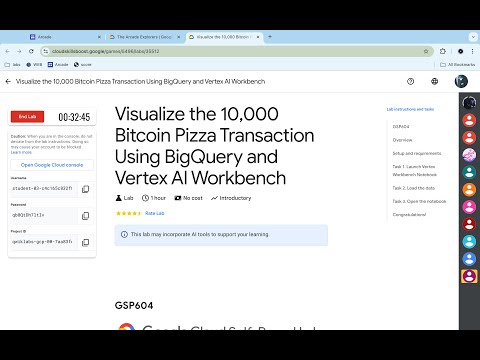The height and width of the screenshot is (360, 480).
Task: Select the top dark avatar in sidebar
Action: pos(469,103)
